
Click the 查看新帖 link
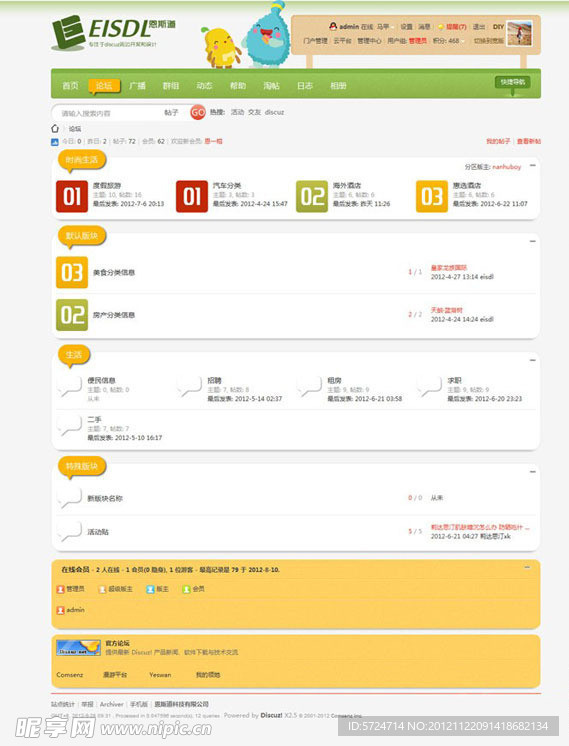pos(529,141)
